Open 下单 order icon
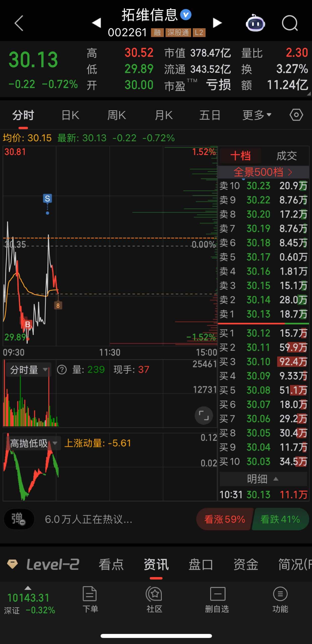The height and width of the screenshot is (644, 312). (x=90, y=599)
